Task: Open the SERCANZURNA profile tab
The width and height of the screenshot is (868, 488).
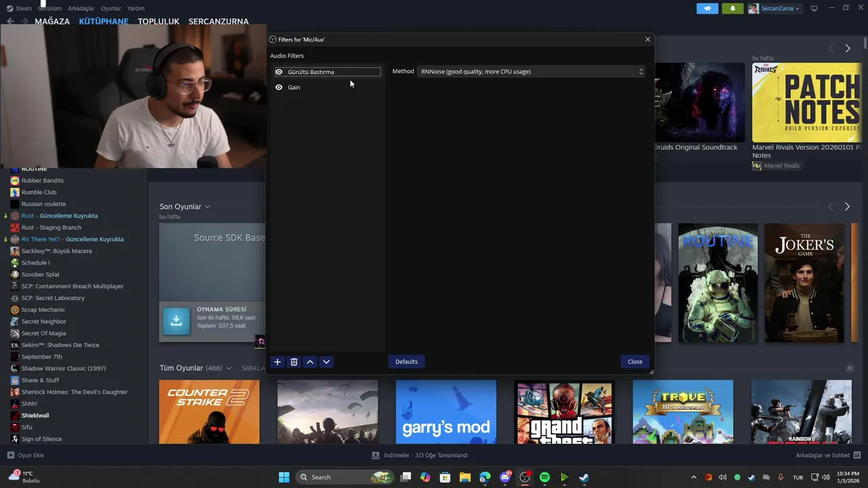Action: (x=218, y=21)
